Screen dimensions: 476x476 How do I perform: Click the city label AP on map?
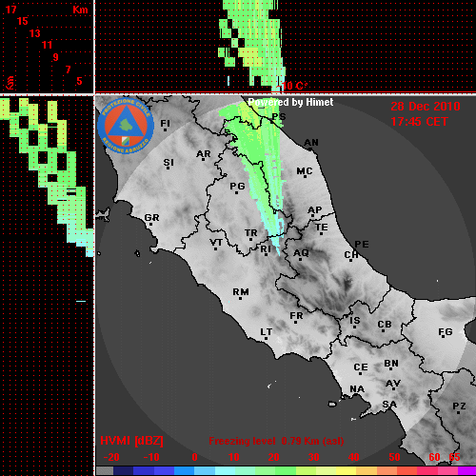314,210
